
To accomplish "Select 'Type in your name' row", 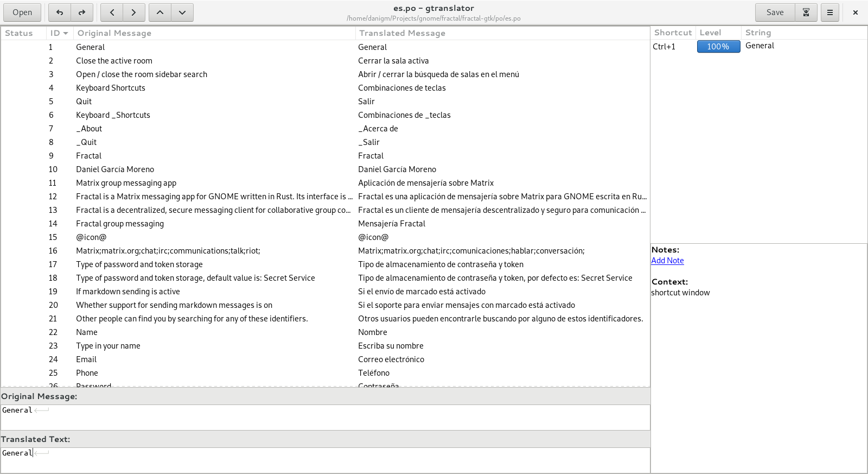I will (325, 346).
